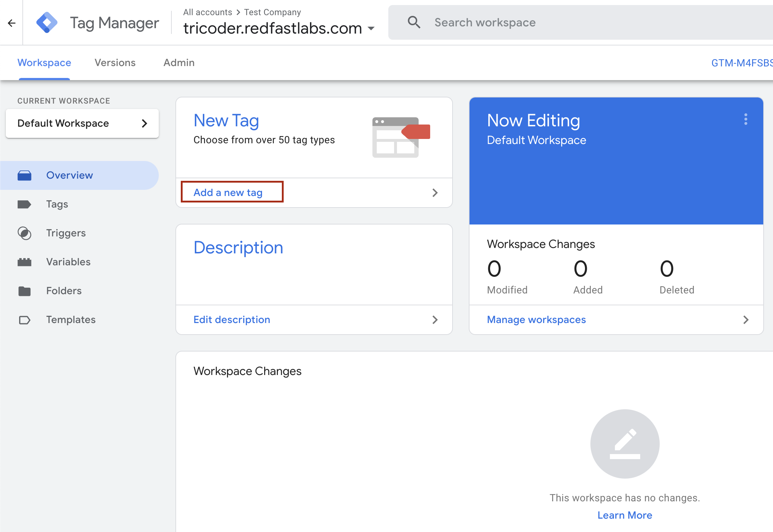Click the Templates sidebar icon

25,320
